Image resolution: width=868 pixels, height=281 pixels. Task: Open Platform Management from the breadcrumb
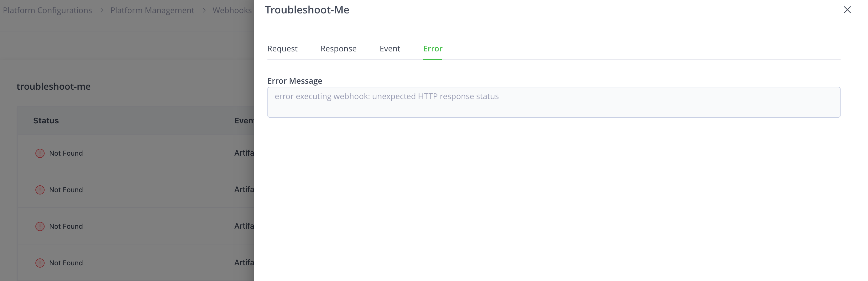coord(152,10)
